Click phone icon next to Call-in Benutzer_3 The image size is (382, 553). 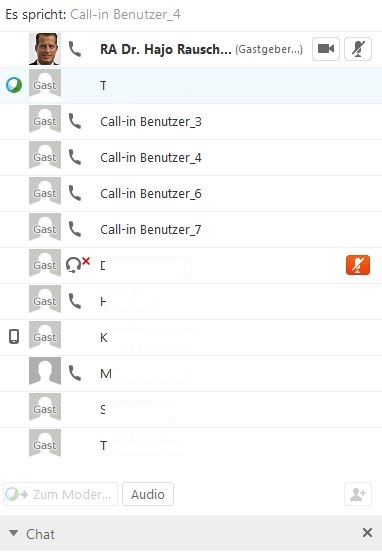click(x=75, y=121)
